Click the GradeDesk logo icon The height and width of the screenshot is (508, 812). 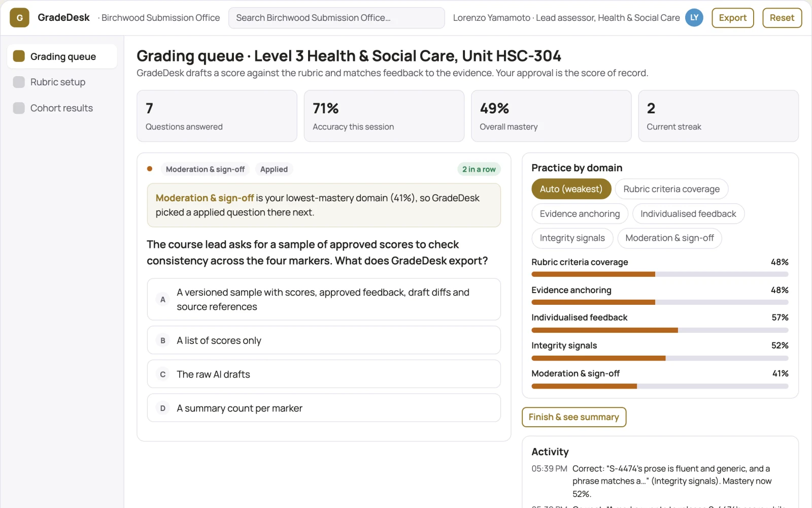pyautogui.click(x=19, y=18)
